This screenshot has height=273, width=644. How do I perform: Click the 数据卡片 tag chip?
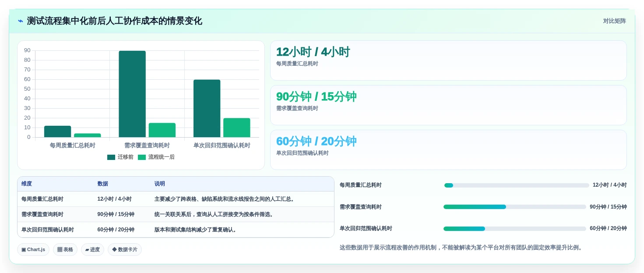(125, 250)
